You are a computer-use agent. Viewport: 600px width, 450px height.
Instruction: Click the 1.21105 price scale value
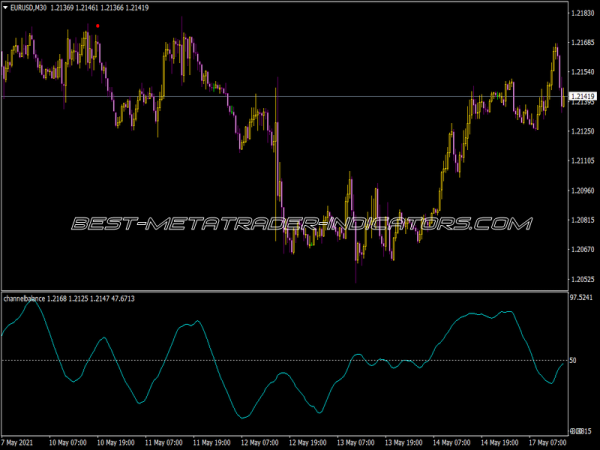582,161
